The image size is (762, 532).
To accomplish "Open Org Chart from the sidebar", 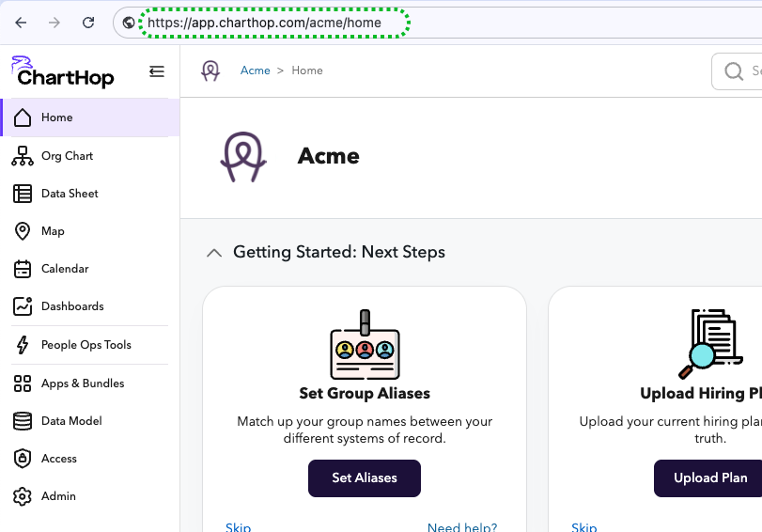I will (67, 156).
